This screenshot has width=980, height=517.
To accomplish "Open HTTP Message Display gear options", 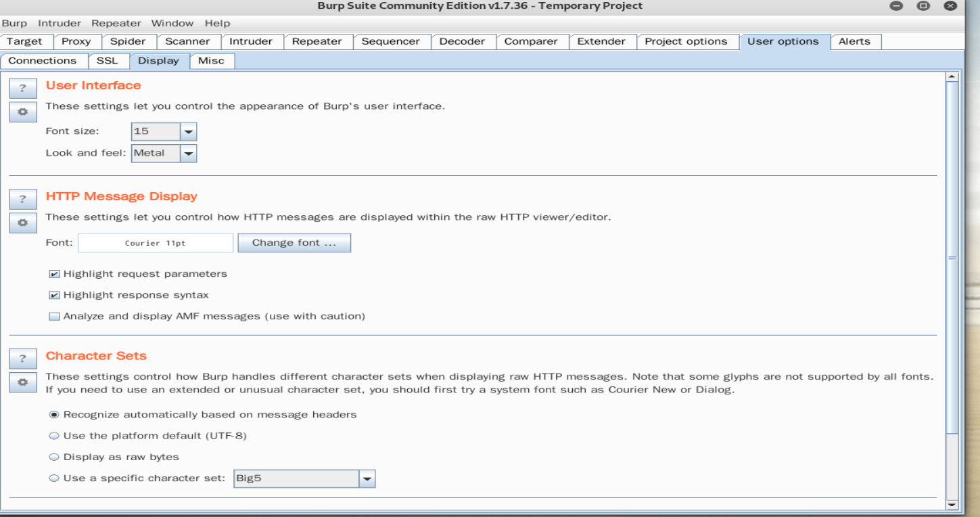I will pyautogui.click(x=22, y=223).
